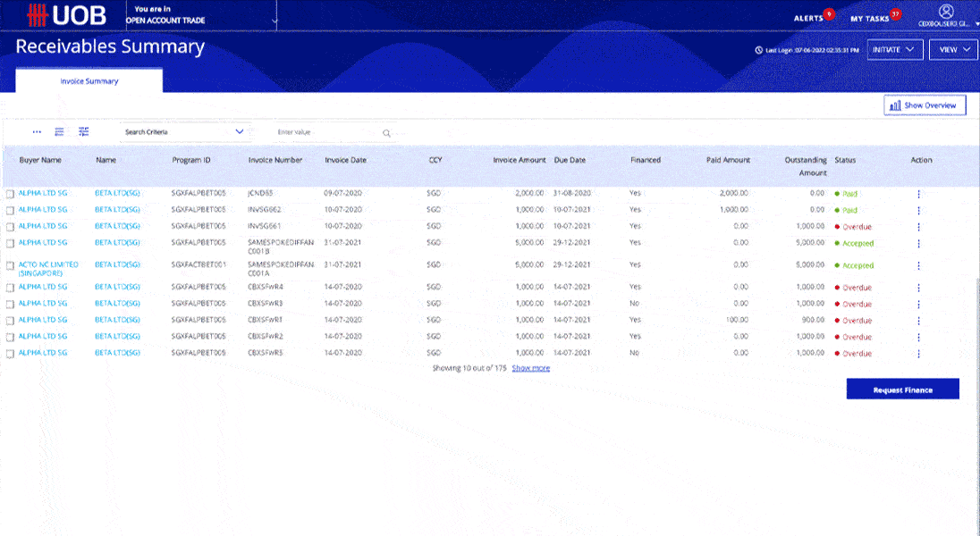Open action menu for ACTO NC LIMITED row
The height and width of the screenshot is (536, 980).
[x=918, y=266]
